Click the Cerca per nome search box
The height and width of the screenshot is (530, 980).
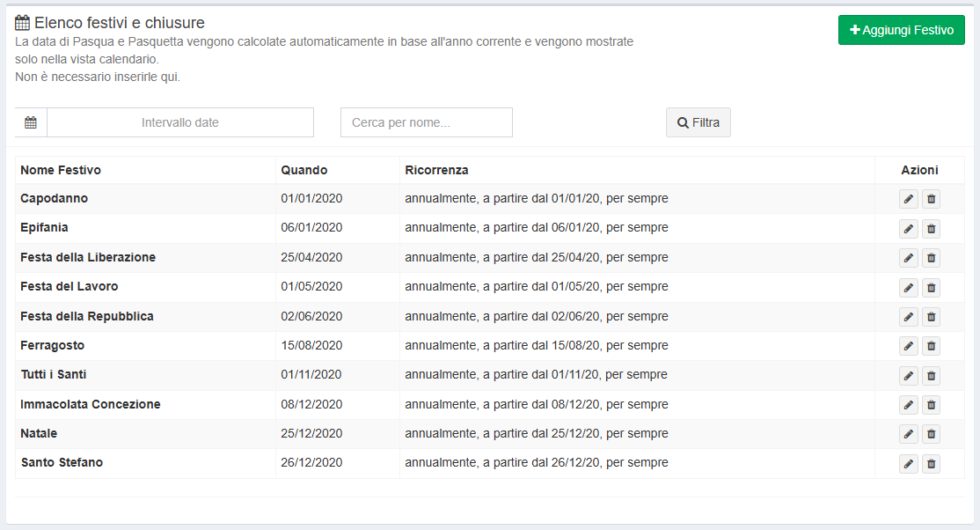(x=426, y=122)
